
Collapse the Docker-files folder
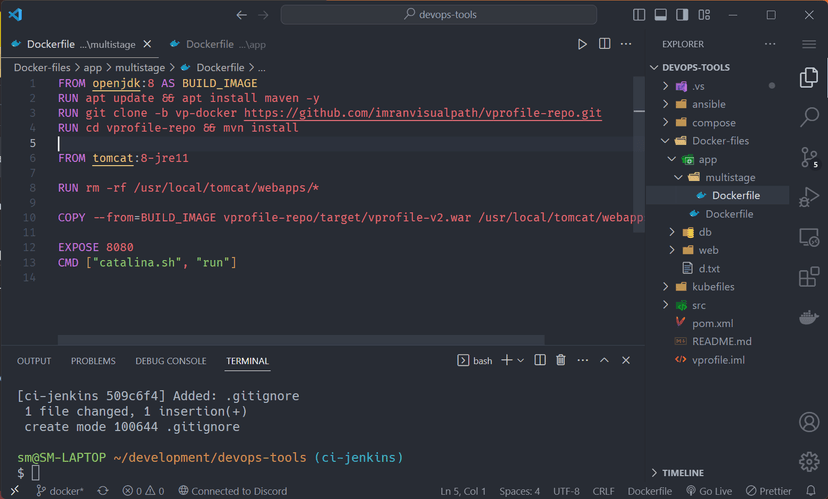(718, 140)
